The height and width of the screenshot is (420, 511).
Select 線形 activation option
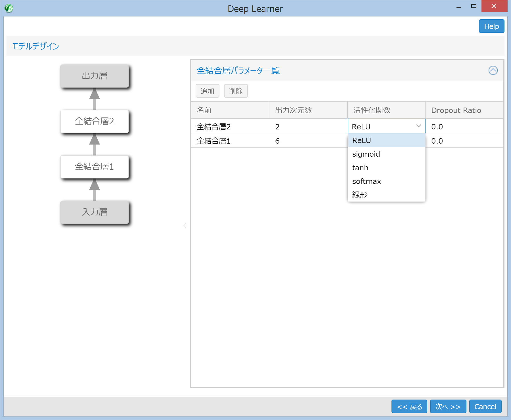359,195
